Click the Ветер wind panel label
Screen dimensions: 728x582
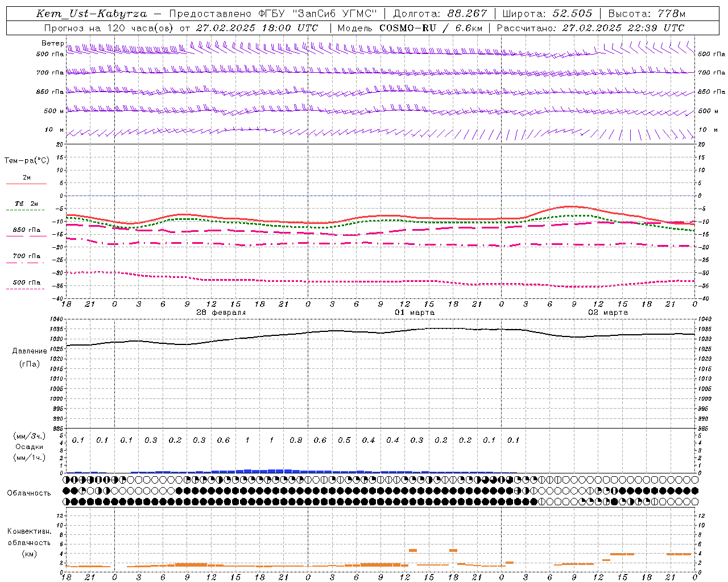pyautogui.click(x=53, y=43)
